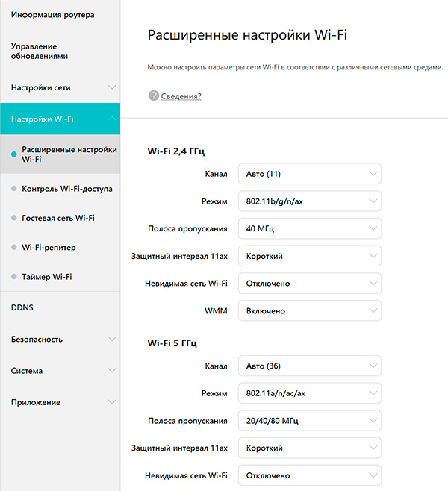This screenshot has height=491, width=448.
Task: Collapse the Настройки Wi-Fi sidebar section
Action: pos(112,119)
